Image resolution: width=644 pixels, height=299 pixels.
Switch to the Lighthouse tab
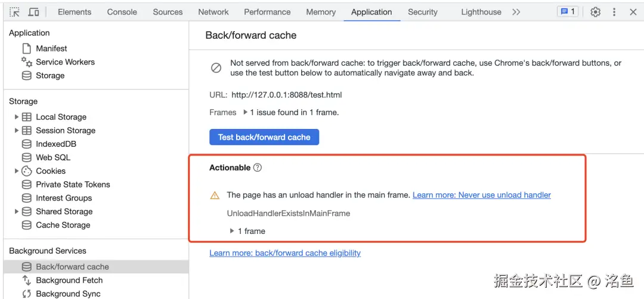coord(481,12)
